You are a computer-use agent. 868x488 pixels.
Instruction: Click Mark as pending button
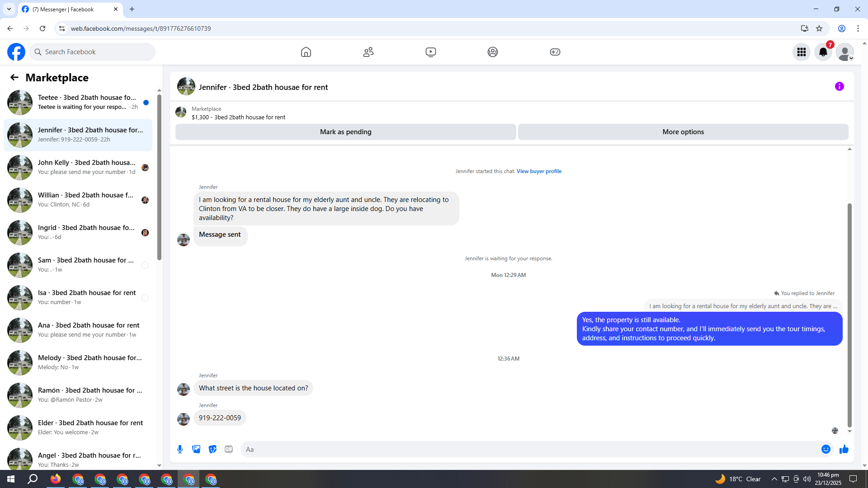(345, 132)
